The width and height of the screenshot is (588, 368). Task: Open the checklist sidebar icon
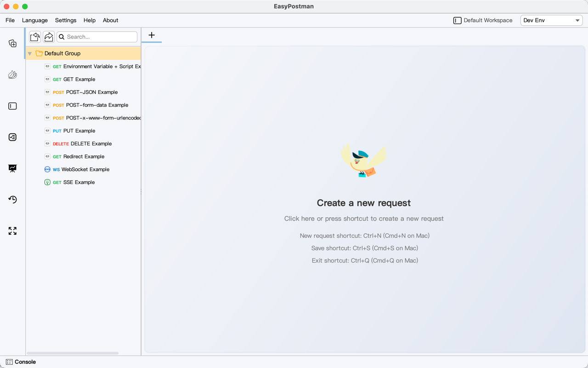12,137
